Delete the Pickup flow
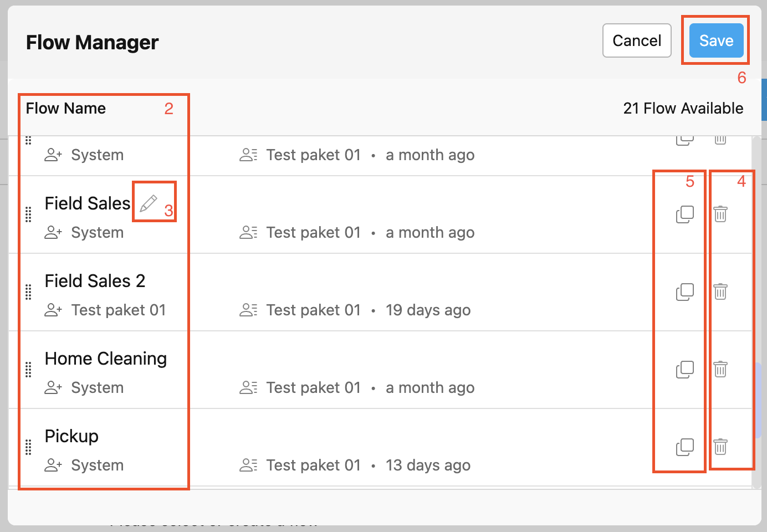The height and width of the screenshot is (532, 767). coord(720,446)
